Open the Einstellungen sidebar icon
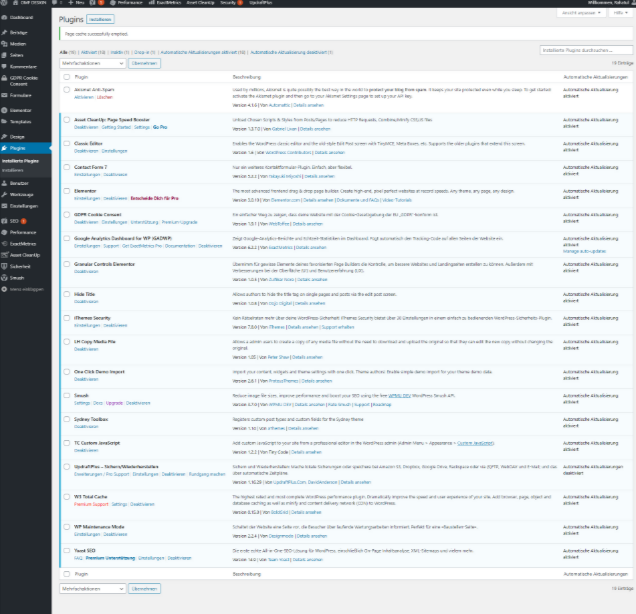Screen dimensions: 636x614 4,206
